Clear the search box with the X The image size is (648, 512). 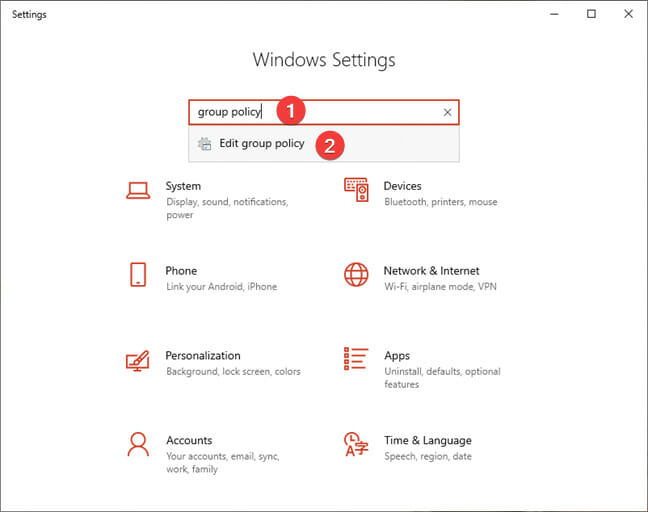[x=447, y=112]
